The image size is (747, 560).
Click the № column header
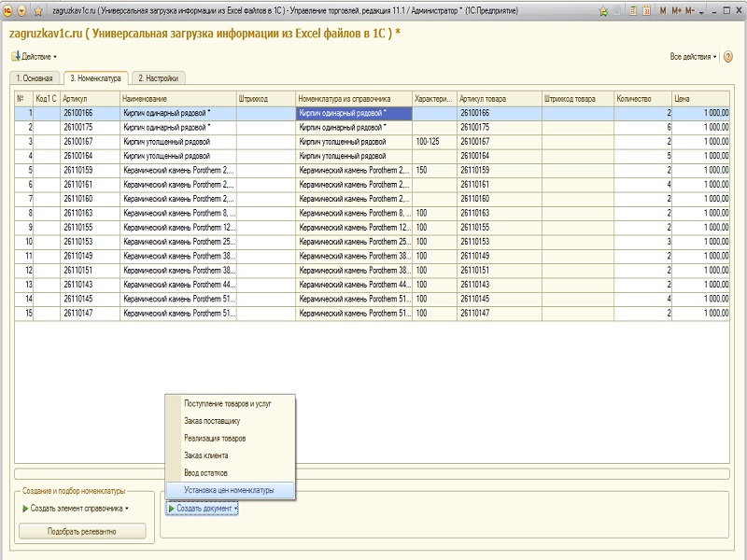tap(24, 99)
